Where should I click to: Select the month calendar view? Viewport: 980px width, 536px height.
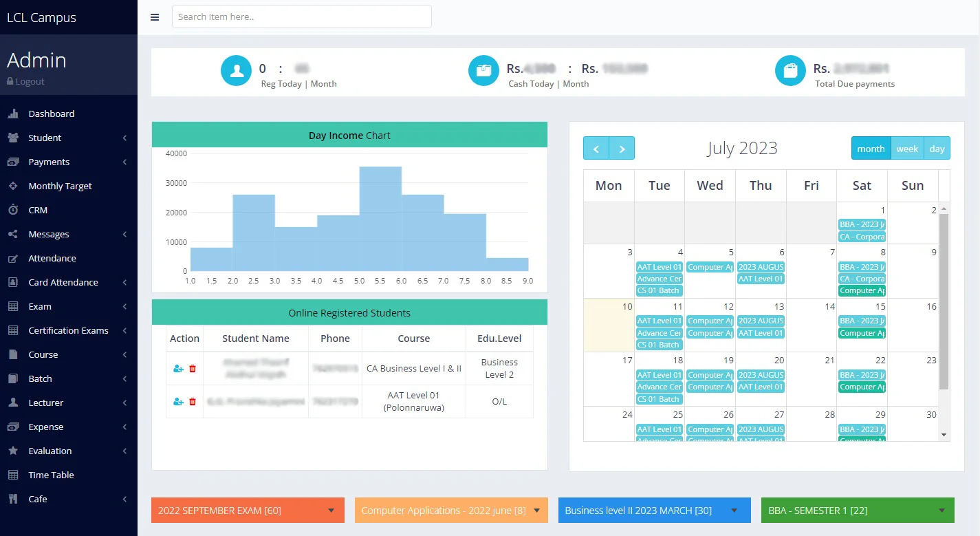[871, 149]
